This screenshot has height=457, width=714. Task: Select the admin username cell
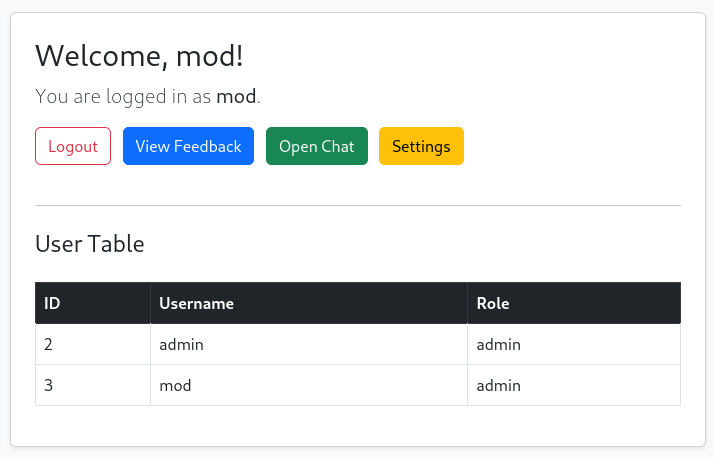[x=309, y=344]
